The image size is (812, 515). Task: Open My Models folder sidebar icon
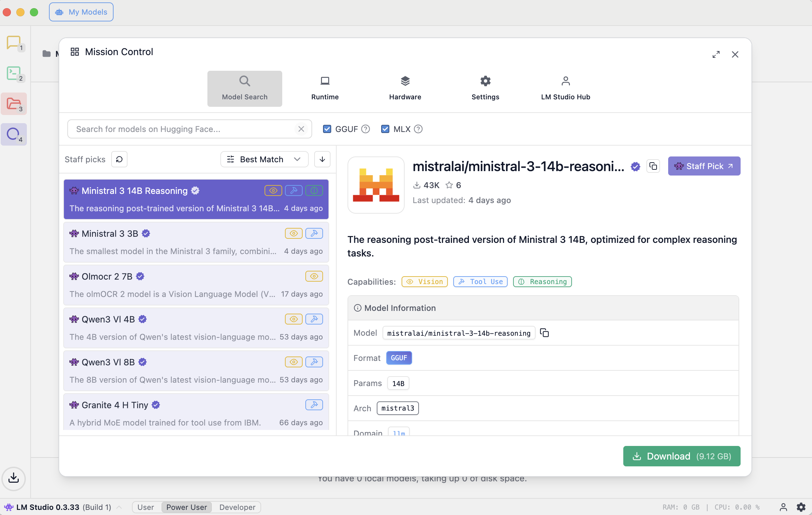(x=14, y=104)
